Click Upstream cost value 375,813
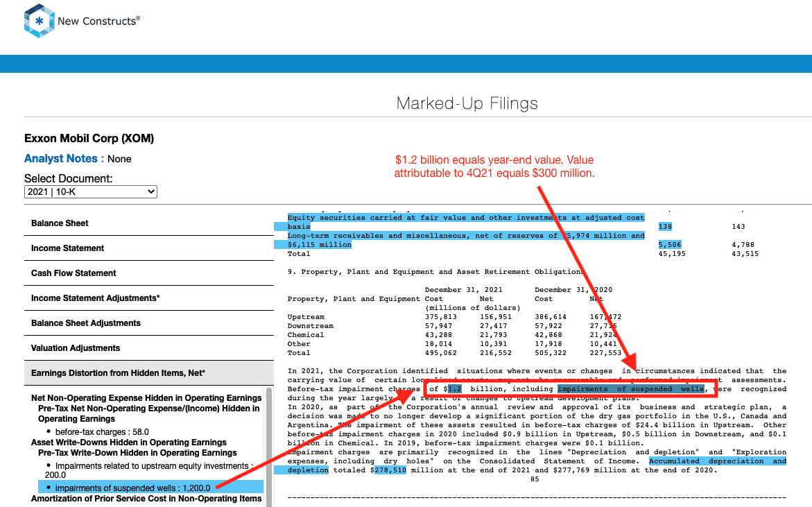Screen dimensions: 812x507 click(441, 317)
